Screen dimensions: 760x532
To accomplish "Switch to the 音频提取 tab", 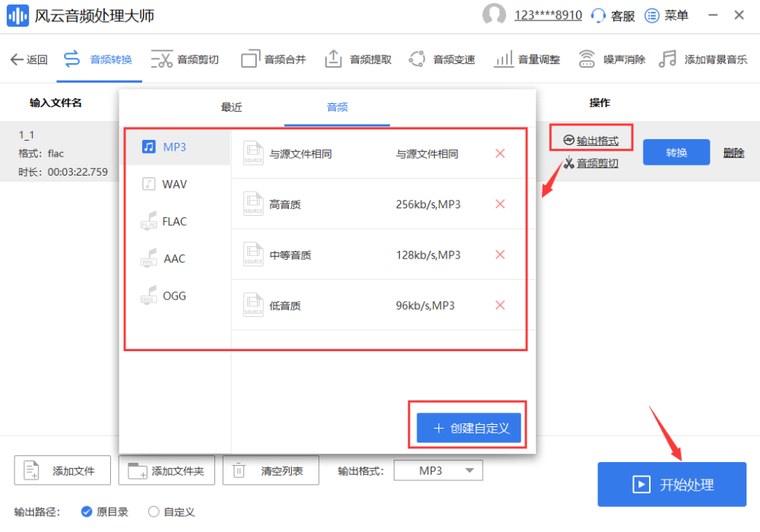I will tap(358, 59).
